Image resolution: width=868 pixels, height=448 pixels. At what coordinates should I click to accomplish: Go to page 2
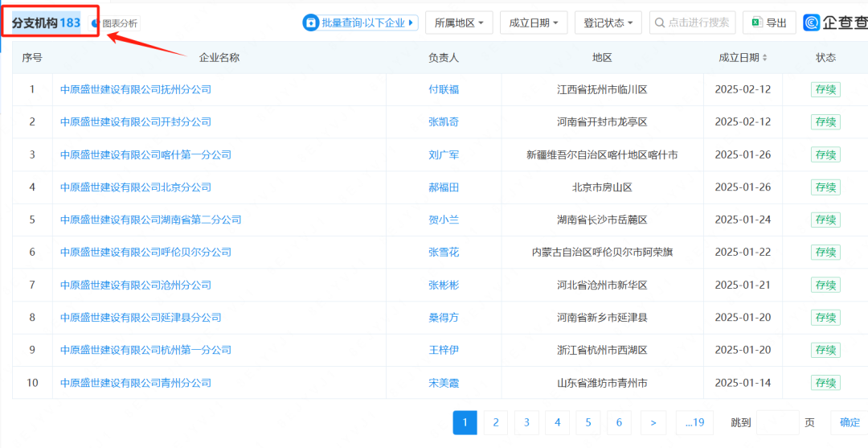click(x=496, y=422)
